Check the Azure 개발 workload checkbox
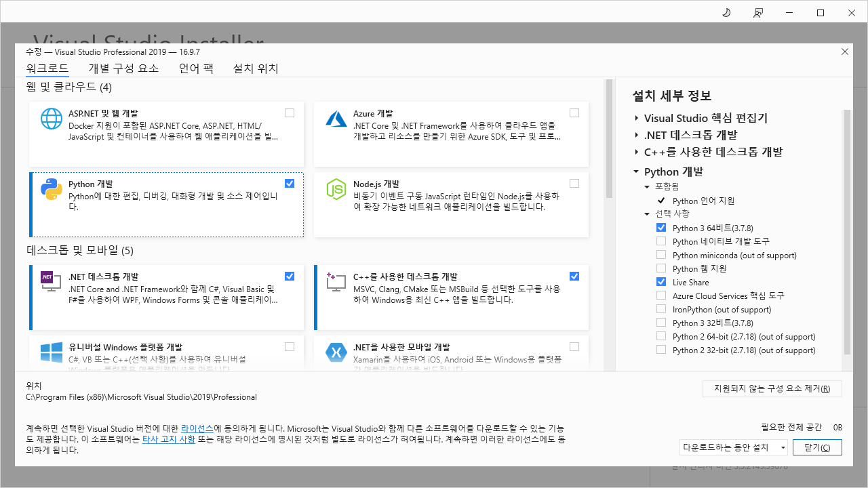Screen dimensions: 868x488 point(574,113)
